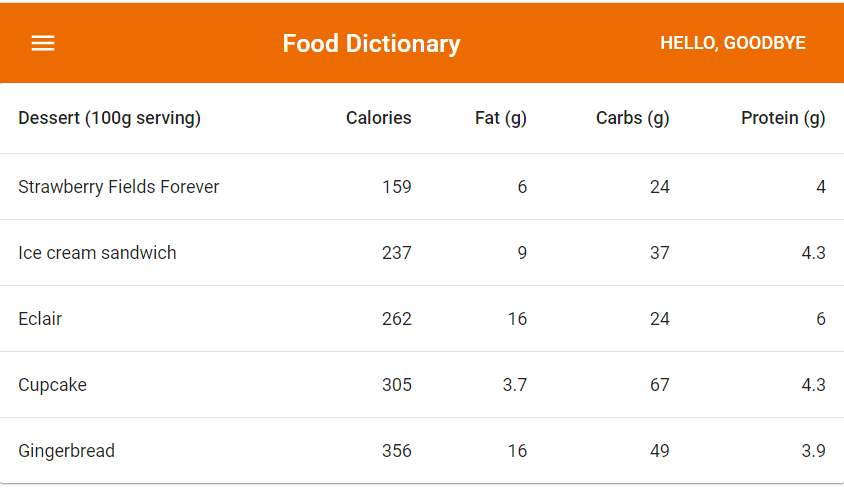The width and height of the screenshot is (844, 489).
Task: Click Gingerbread's 3.9 protein value
Action: [813, 451]
